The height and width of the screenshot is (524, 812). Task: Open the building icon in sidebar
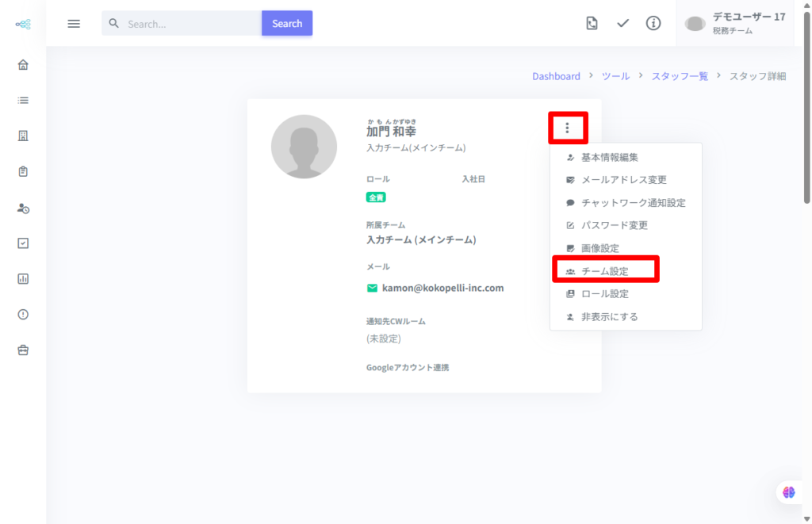23,136
